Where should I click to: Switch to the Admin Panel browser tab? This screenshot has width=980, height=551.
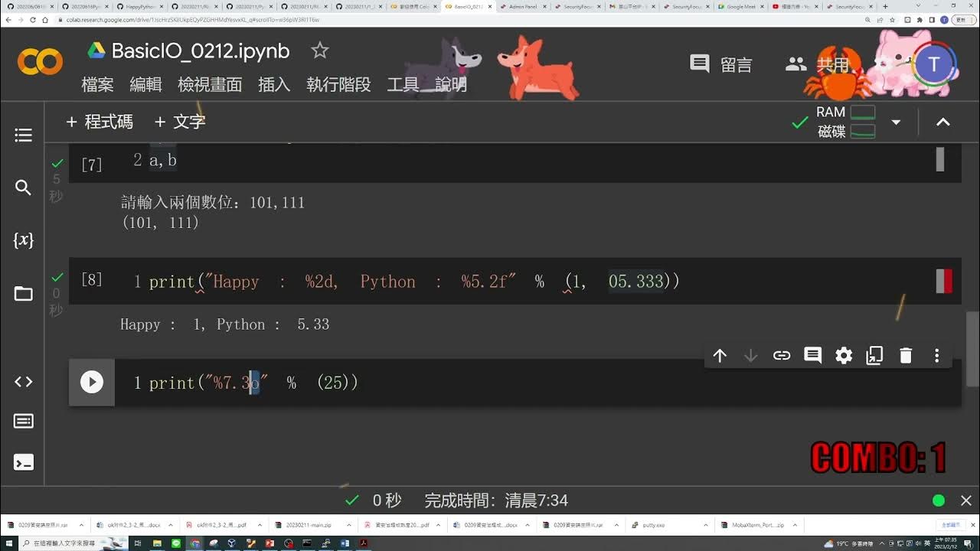(524, 6)
